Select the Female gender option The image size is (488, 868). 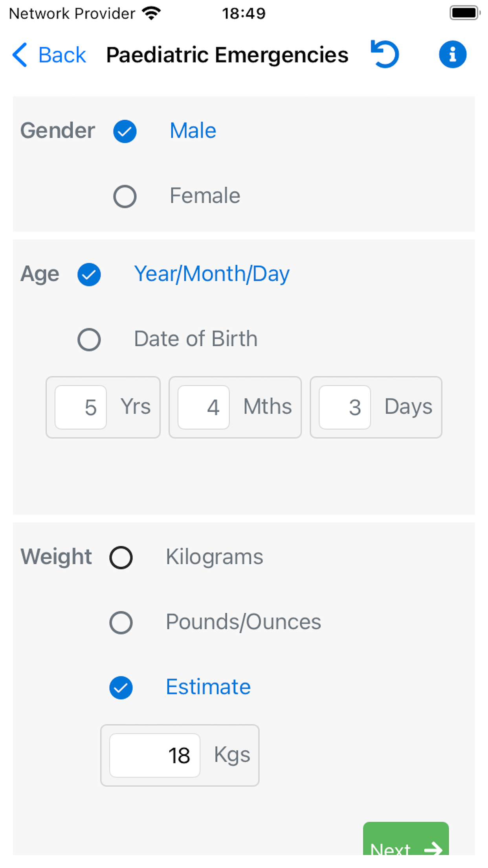click(125, 196)
